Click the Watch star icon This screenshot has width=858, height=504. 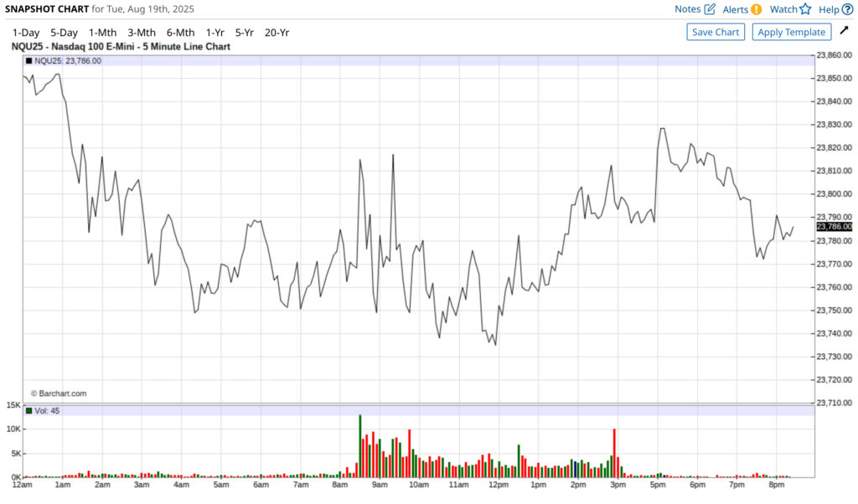point(805,9)
